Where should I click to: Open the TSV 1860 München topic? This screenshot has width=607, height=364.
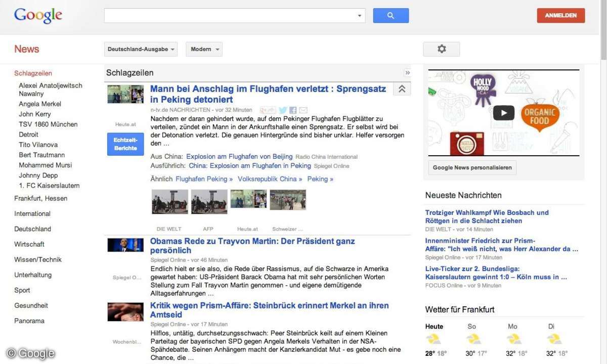[48, 124]
